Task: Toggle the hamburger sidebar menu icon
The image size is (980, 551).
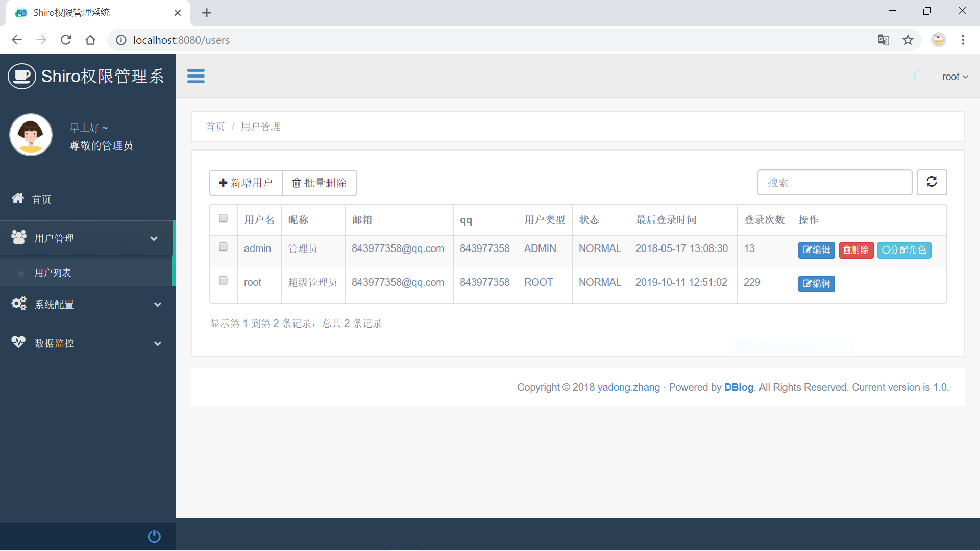Action: coord(195,76)
